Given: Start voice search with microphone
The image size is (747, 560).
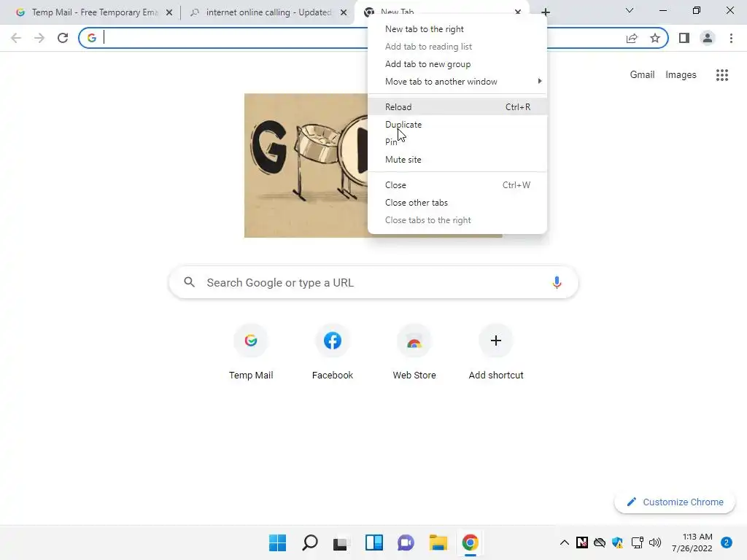Looking at the screenshot, I should tap(557, 282).
